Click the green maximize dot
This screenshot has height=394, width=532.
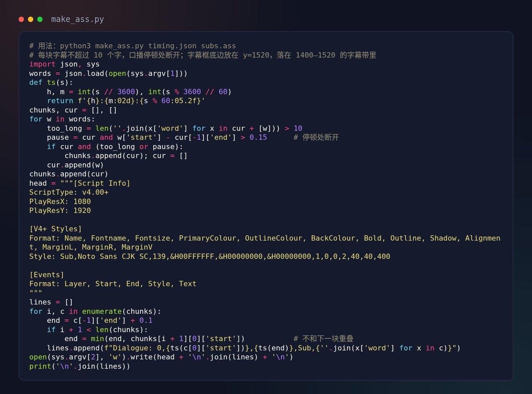(40, 20)
